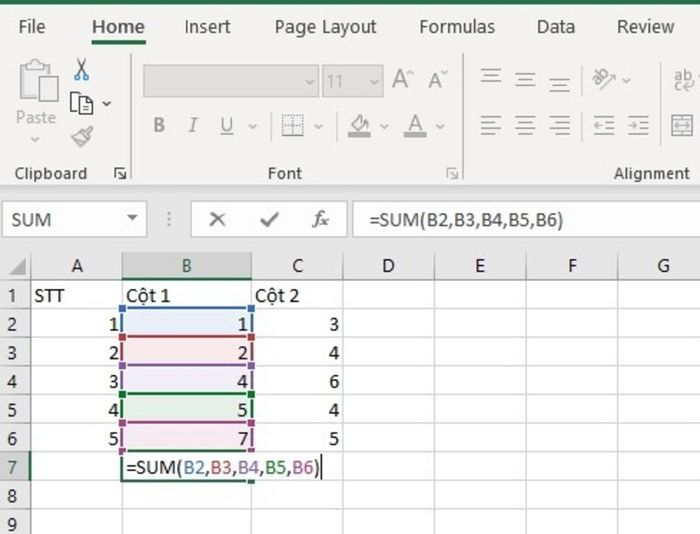Click cell A1 containing 'STT'
The height and width of the screenshot is (534, 700).
point(76,296)
